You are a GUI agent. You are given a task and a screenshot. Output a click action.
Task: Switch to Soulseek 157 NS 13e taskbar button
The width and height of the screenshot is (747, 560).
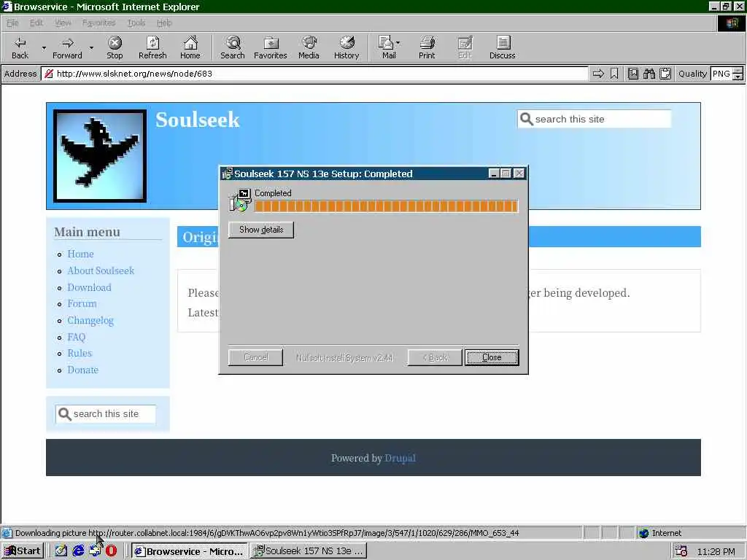[x=309, y=551]
